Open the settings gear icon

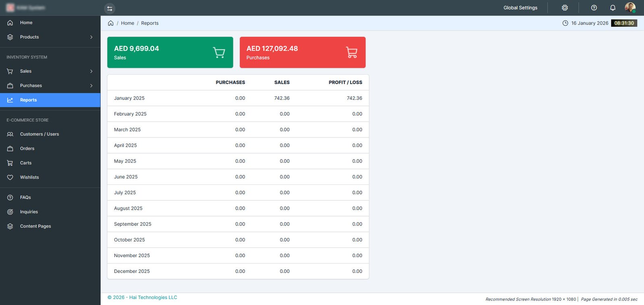point(565,8)
